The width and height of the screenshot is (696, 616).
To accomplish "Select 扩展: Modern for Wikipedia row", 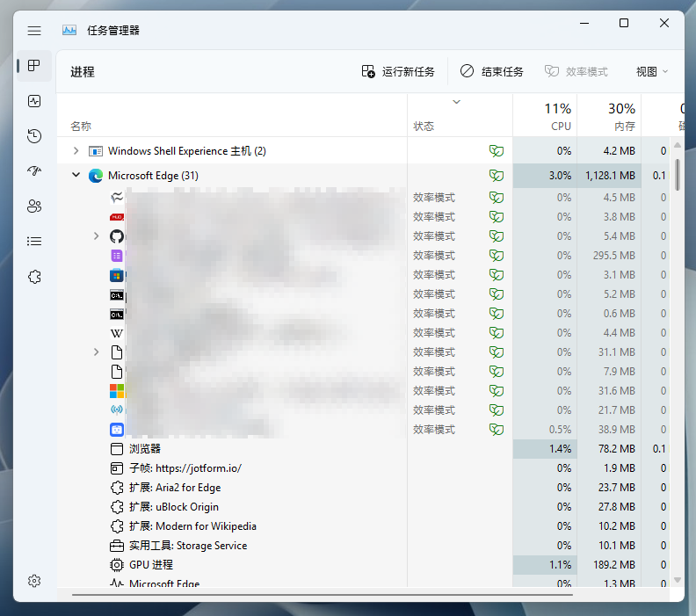I will point(363,526).
